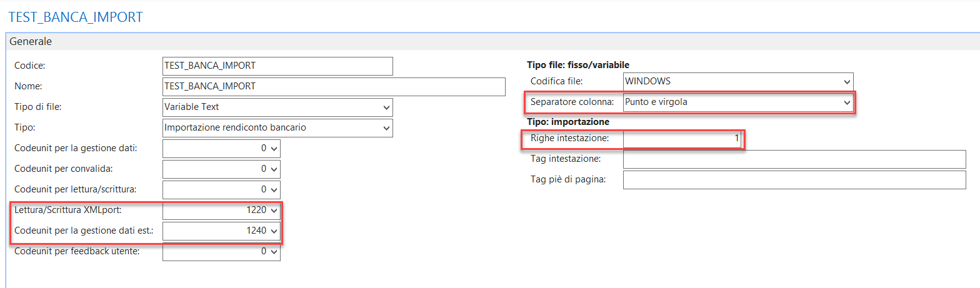Select the TEST_BANCA_IMPORT page title
Screen dimensions: 980x288
[76, 17]
